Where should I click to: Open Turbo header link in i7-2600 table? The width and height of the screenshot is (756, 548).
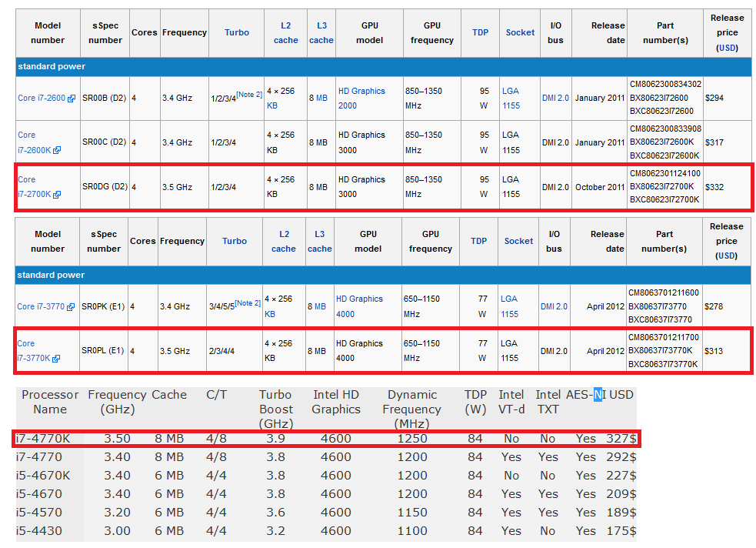237,32
